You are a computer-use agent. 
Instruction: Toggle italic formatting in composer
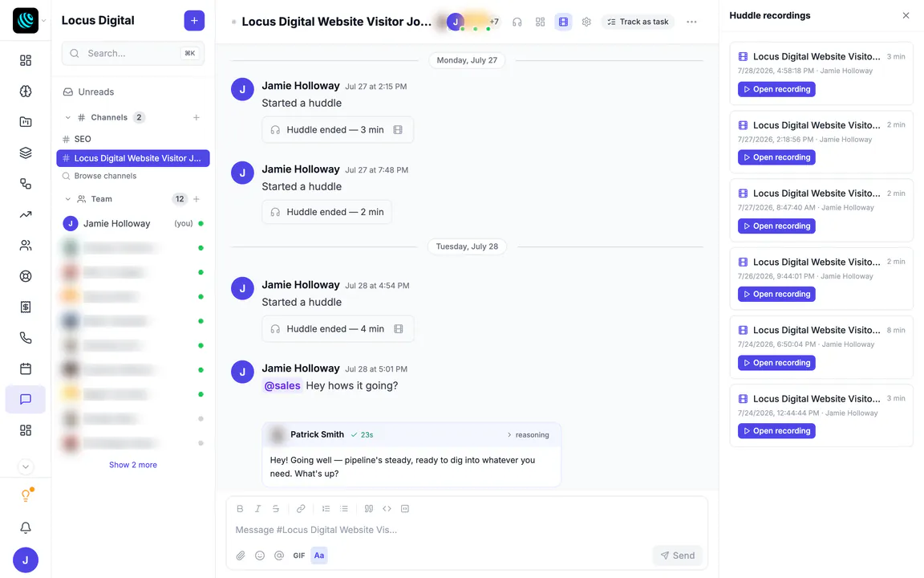pyautogui.click(x=257, y=508)
